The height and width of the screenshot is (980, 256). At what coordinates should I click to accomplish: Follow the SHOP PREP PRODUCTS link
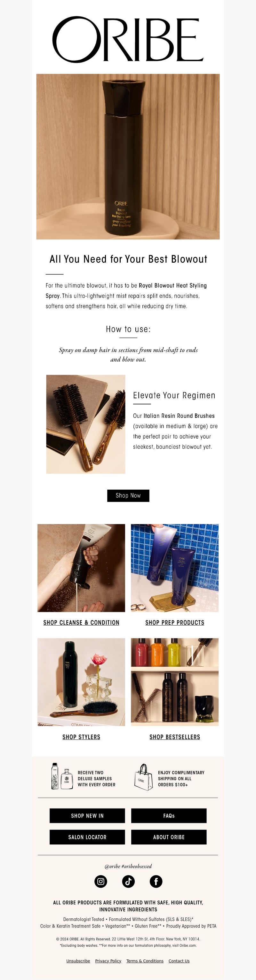tap(175, 623)
